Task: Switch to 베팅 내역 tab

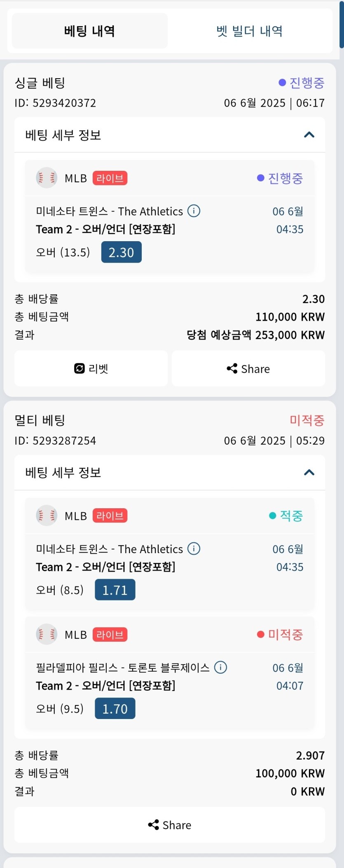Action: pyautogui.click(x=90, y=31)
